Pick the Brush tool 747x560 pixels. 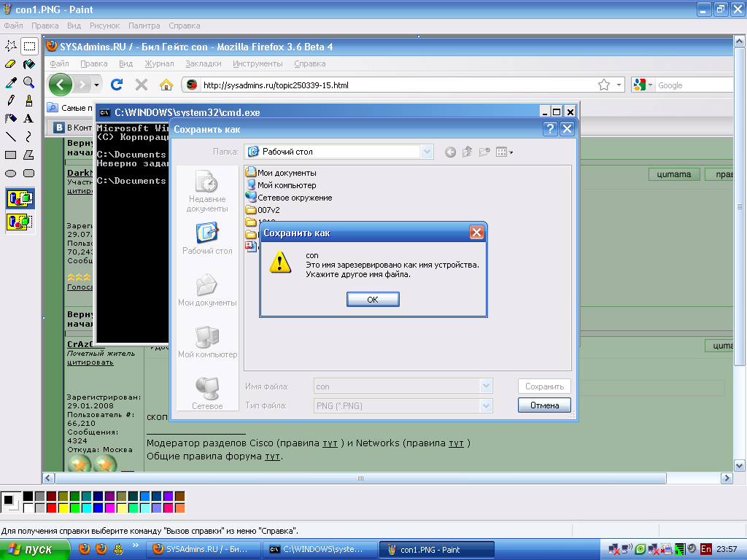29,100
